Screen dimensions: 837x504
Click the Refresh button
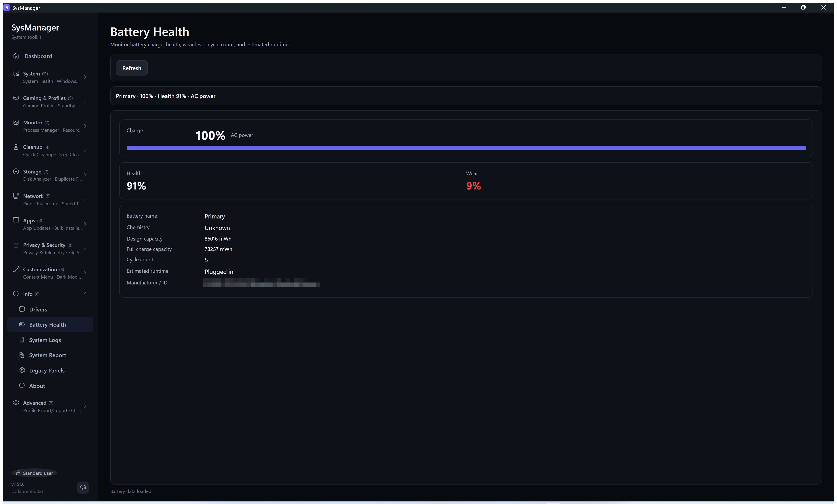pyautogui.click(x=132, y=68)
